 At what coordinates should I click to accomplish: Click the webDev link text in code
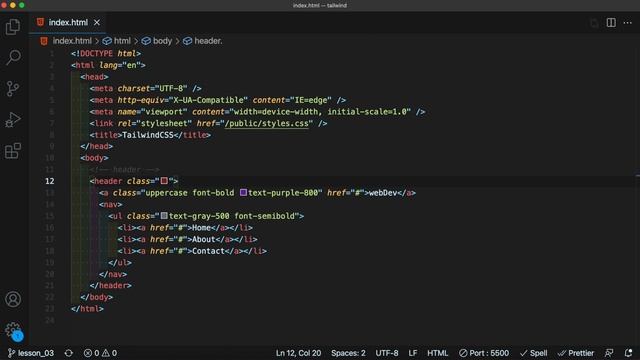(x=383, y=193)
